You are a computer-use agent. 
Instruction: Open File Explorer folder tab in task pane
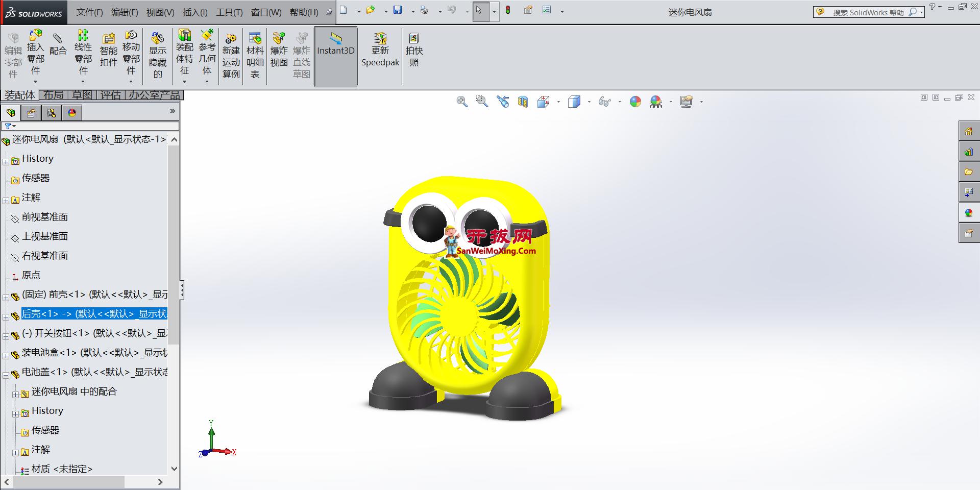969,172
